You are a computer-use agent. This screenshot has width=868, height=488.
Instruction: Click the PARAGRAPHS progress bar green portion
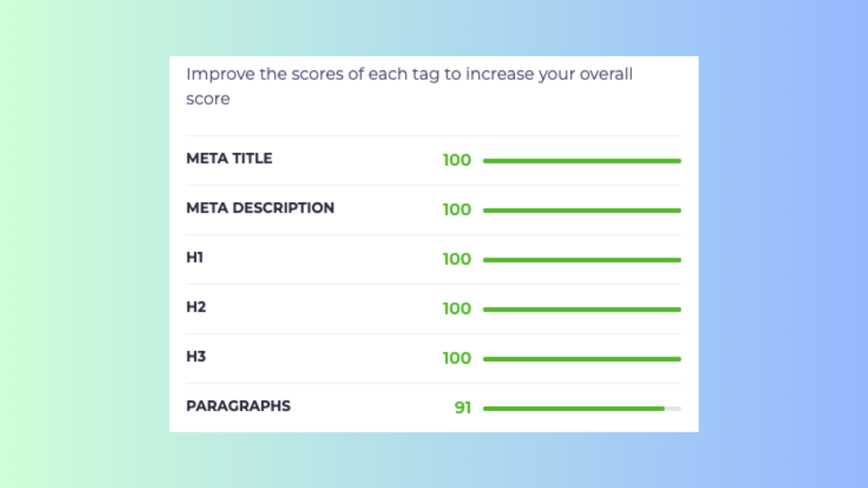point(574,409)
